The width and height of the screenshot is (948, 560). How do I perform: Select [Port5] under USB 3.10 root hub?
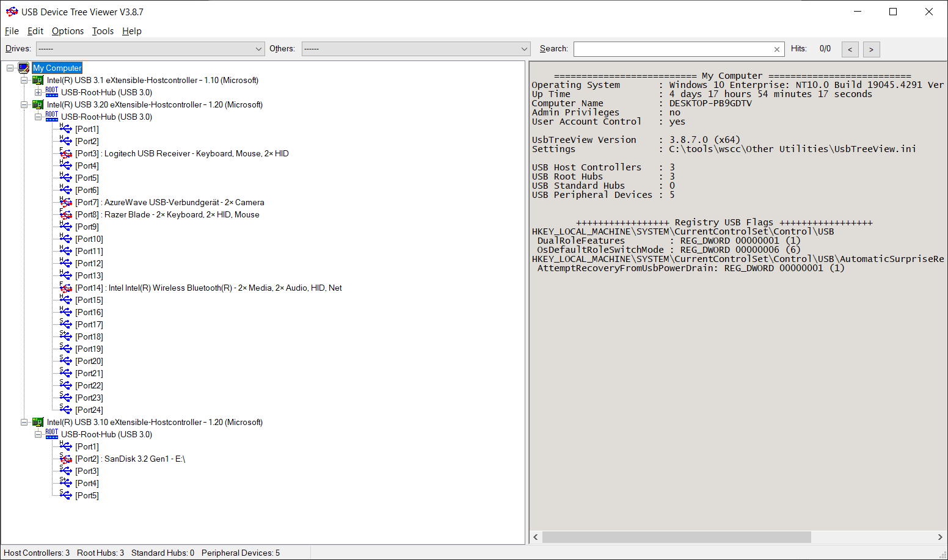point(87,495)
